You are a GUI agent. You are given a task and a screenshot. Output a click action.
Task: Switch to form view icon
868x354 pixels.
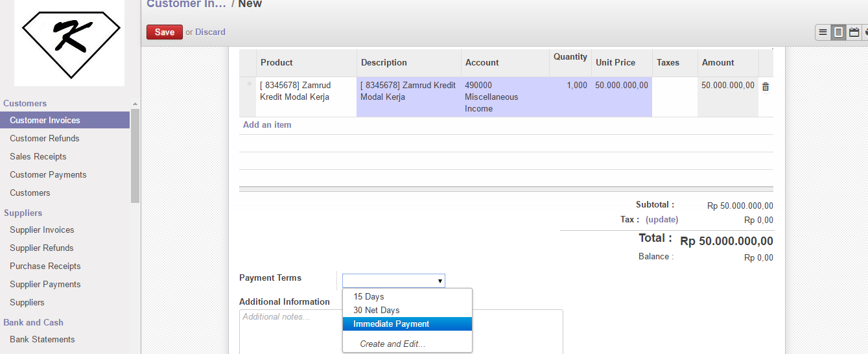click(838, 32)
